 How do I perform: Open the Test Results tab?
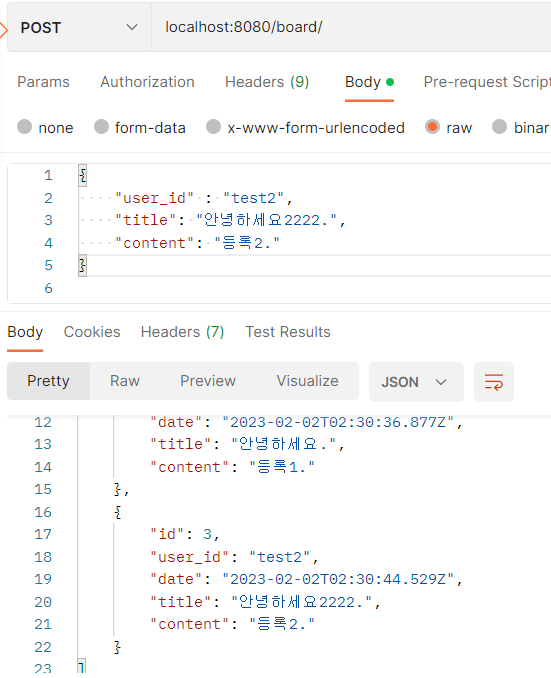pos(288,332)
